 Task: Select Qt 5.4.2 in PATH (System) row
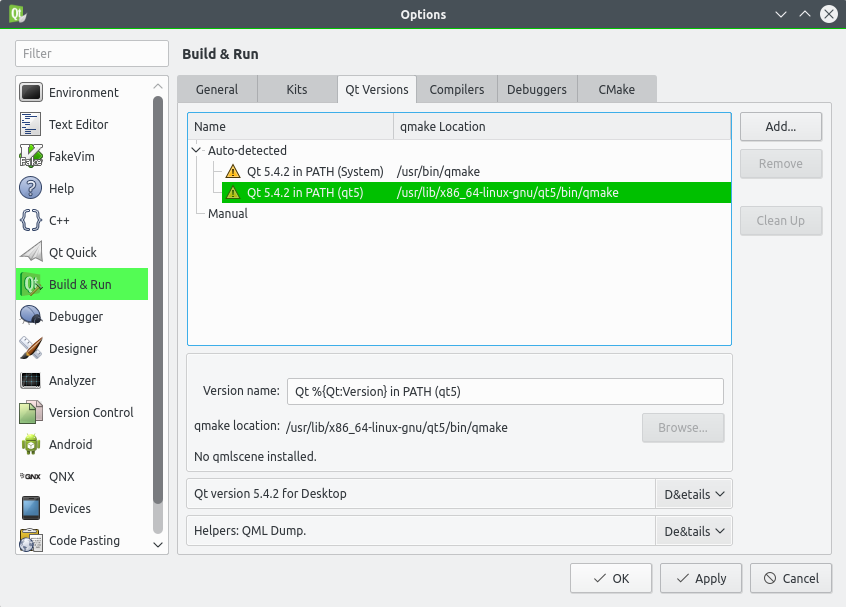click(x=314, y=172)
